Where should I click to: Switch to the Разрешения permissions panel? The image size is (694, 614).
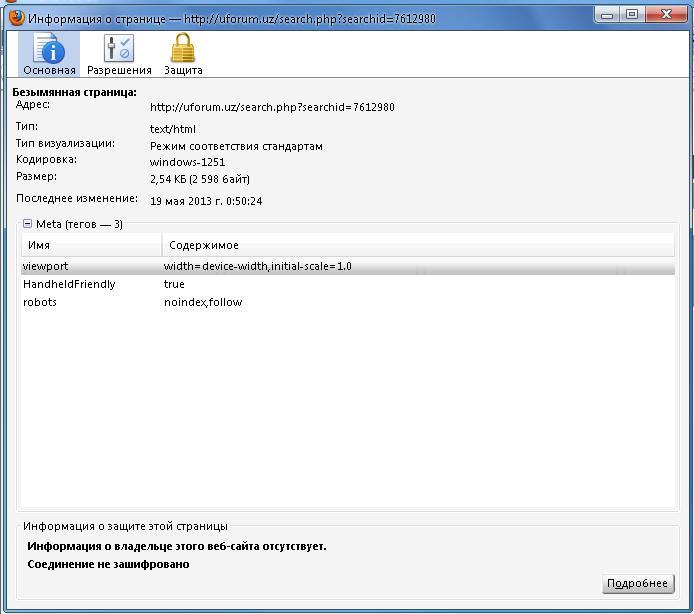coord(119,54)
